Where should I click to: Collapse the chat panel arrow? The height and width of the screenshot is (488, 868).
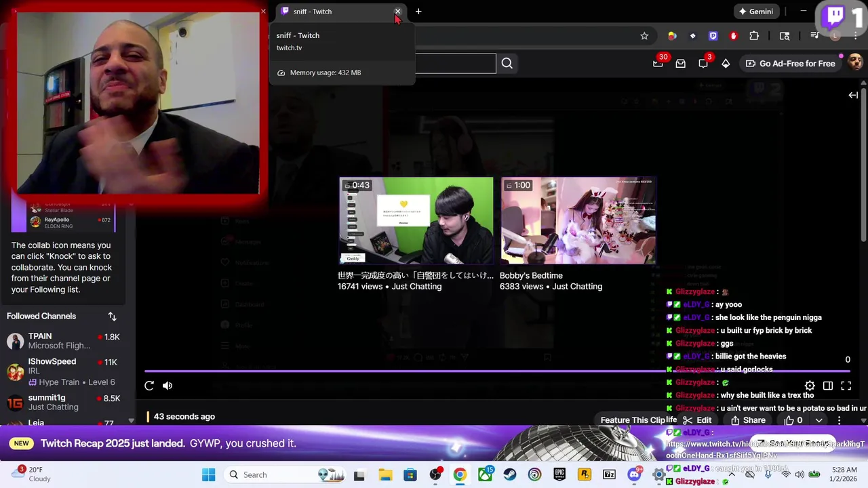tap(853, 95)
